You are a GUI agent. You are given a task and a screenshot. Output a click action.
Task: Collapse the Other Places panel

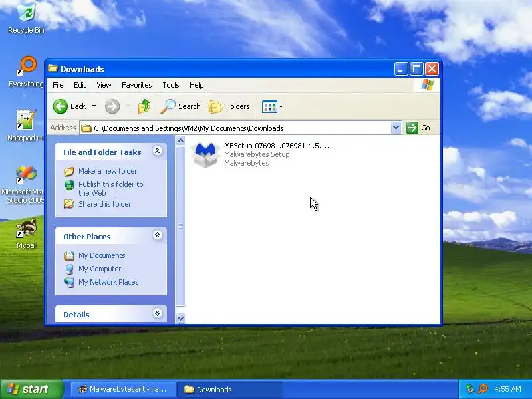[157, 235]
